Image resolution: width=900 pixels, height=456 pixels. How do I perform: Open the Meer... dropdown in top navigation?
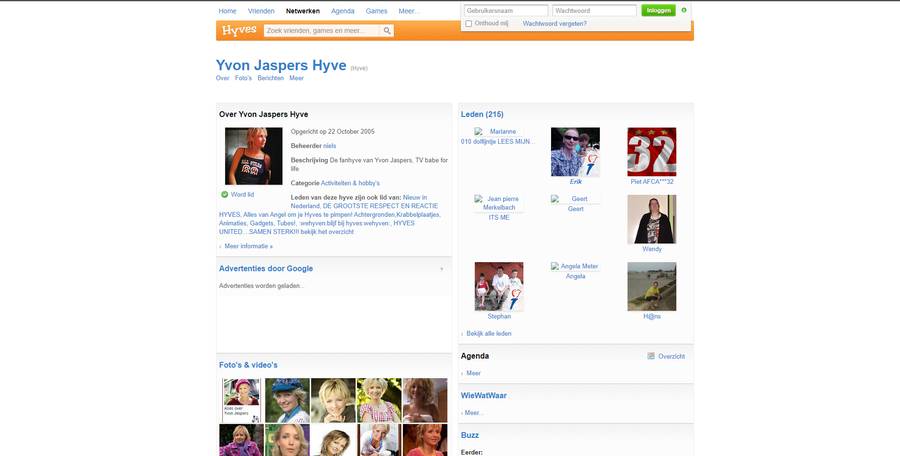[409, 11]
